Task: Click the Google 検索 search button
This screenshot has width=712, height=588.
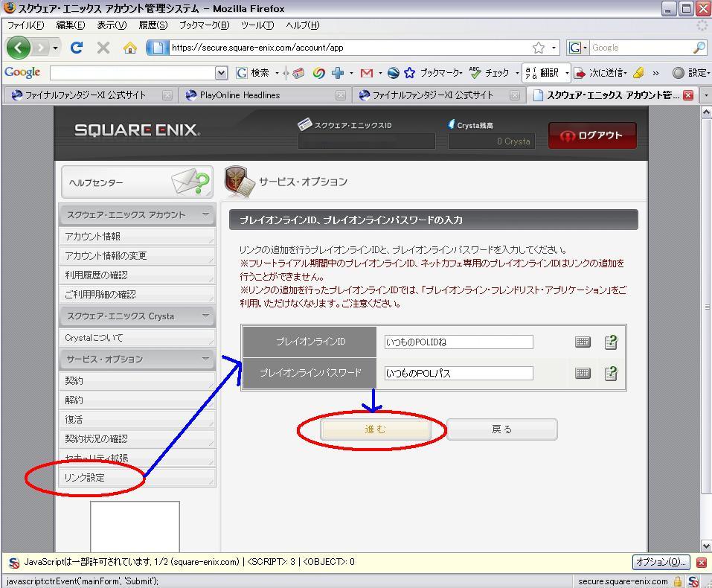Action: pyautogui.click(x=252, y=73)
